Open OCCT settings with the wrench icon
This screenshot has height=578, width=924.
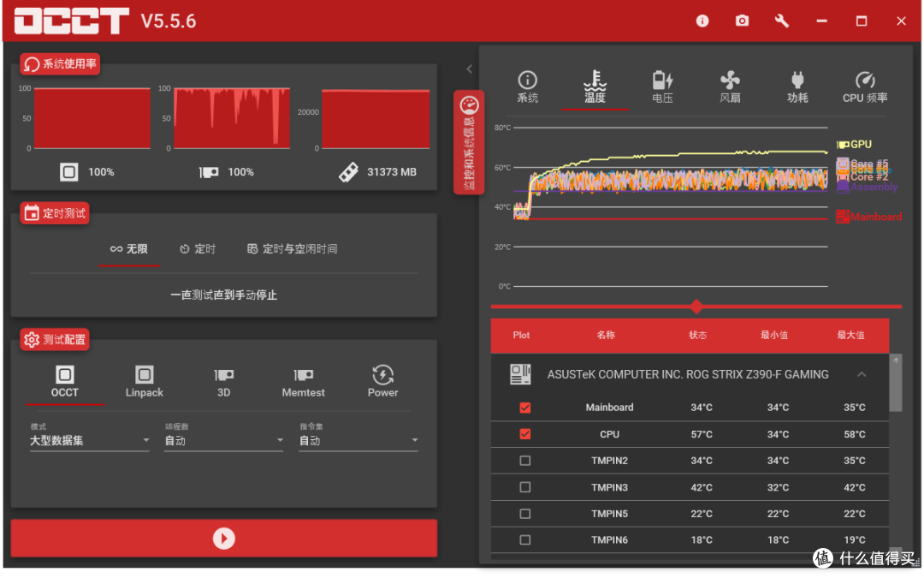click(x=781, y=21)
